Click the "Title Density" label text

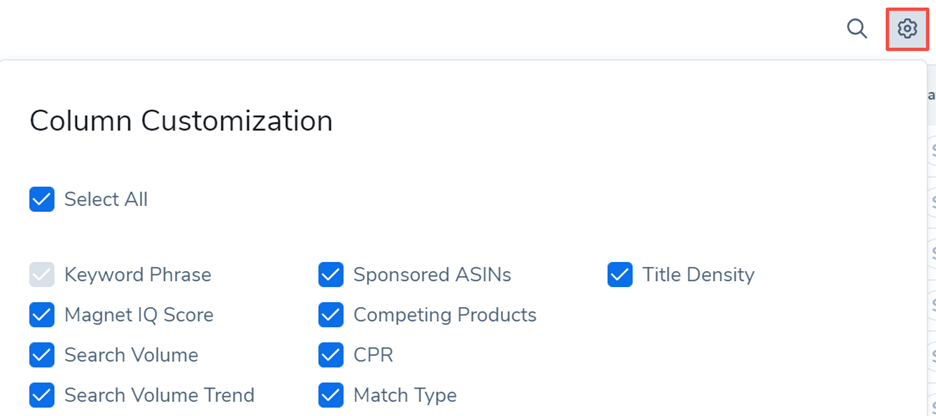tap(698, 274)
